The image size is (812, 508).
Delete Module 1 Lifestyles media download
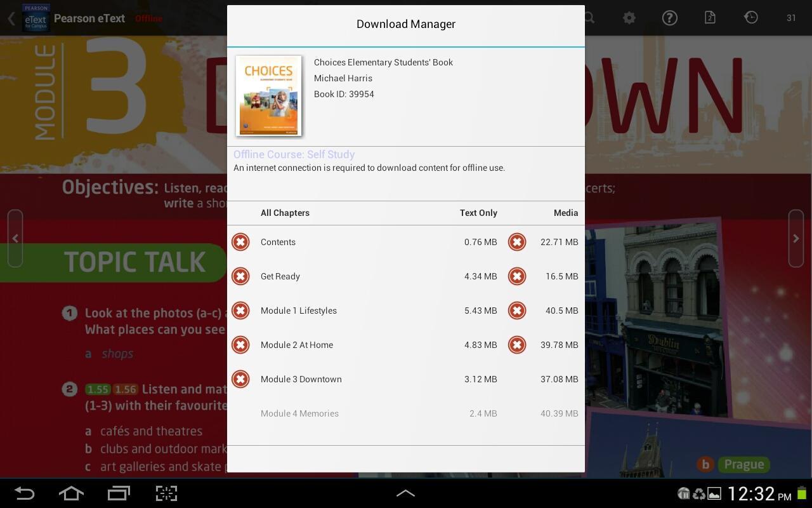point(517,311)
